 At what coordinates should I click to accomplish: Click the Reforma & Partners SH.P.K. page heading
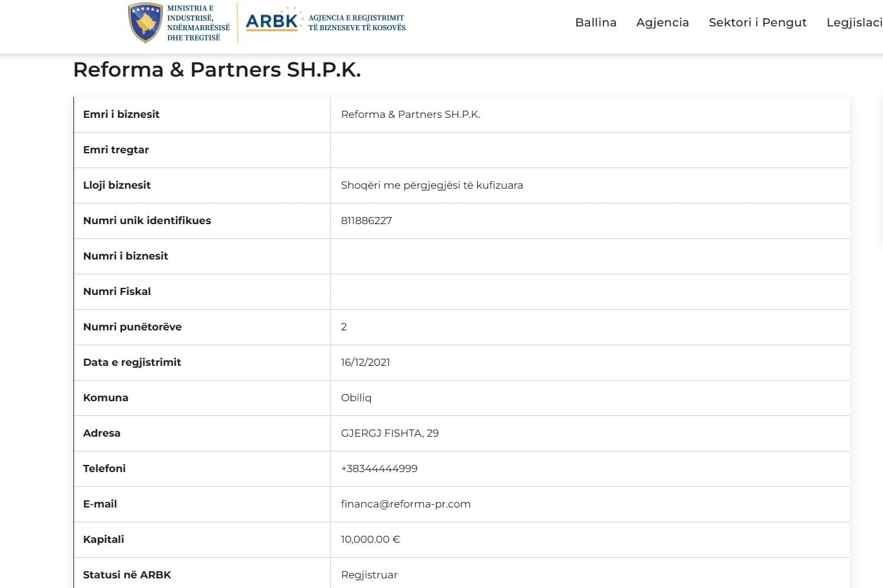tap(216, 70)
